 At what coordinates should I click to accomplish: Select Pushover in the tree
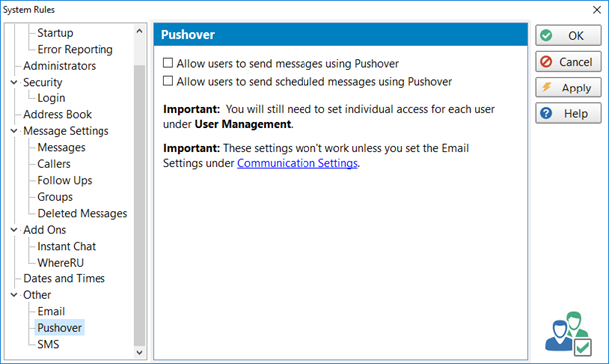[59, 328]
